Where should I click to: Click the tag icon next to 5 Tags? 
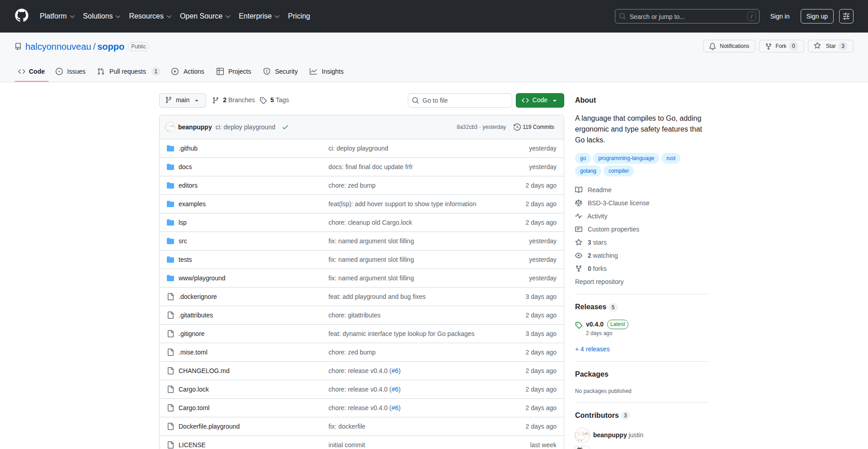264,100
